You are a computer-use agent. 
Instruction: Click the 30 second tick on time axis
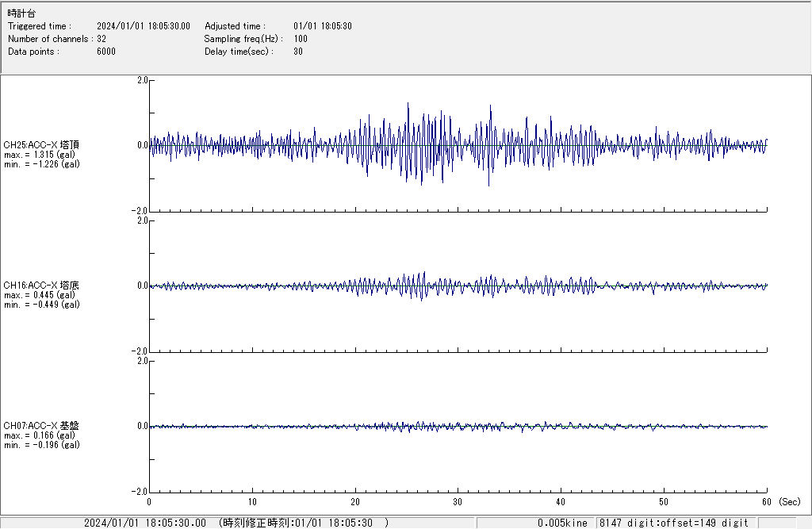tap(458, 502)
